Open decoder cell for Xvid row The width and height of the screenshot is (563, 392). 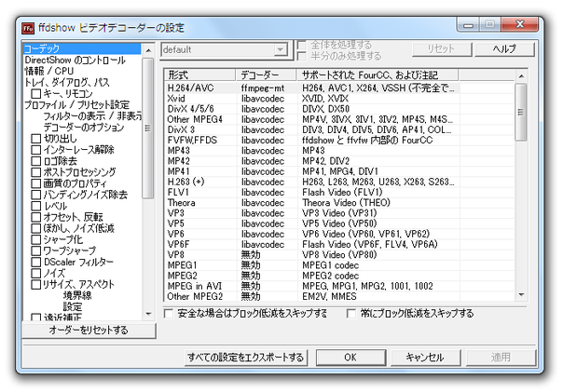click(268, 99)
